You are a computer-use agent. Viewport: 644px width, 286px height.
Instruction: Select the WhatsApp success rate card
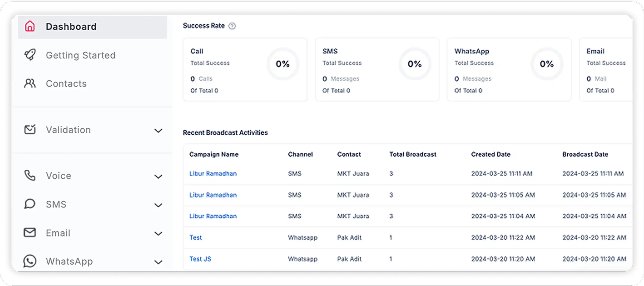509,70
